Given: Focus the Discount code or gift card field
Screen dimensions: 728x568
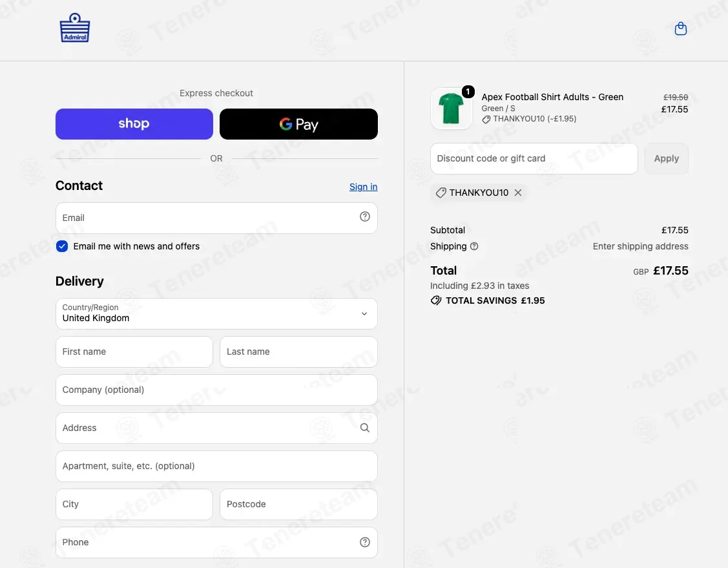Looking at the screenshot, I should [534, 158].
